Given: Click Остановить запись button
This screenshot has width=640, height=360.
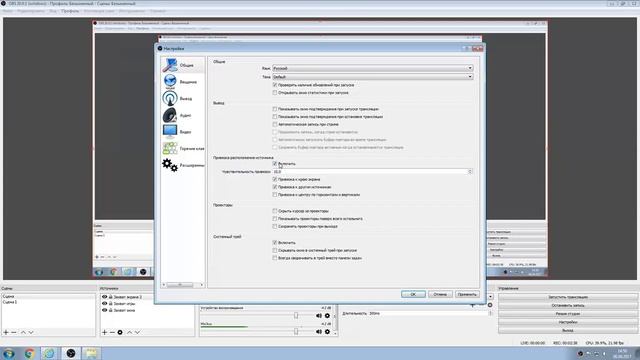Looking at the screenshot, I should (568, 305).
